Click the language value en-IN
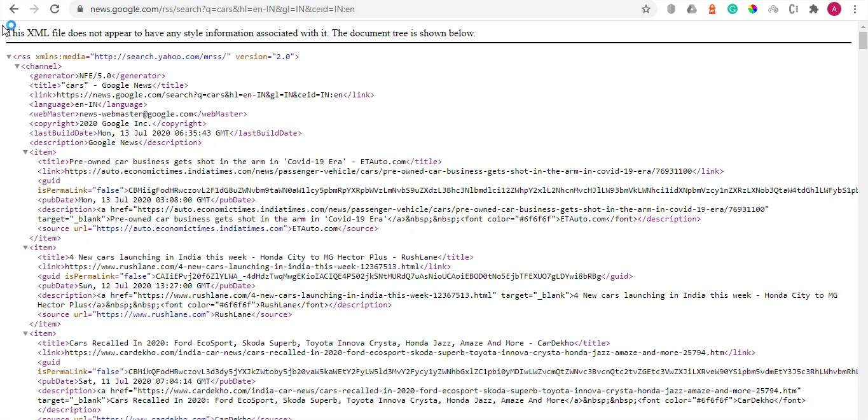 tap(88, 104)
